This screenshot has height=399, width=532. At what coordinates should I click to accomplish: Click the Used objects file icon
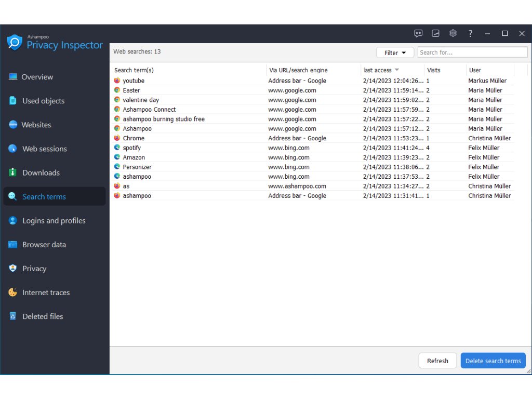(13, 101)
